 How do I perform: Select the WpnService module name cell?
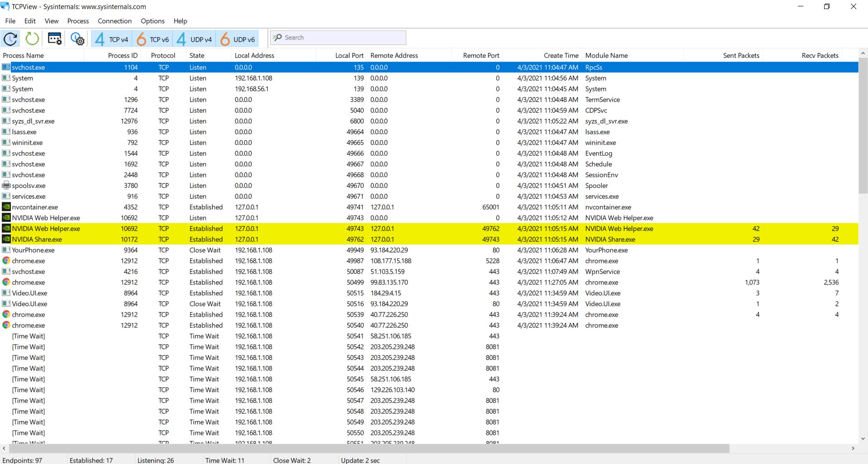coord(602,272)
